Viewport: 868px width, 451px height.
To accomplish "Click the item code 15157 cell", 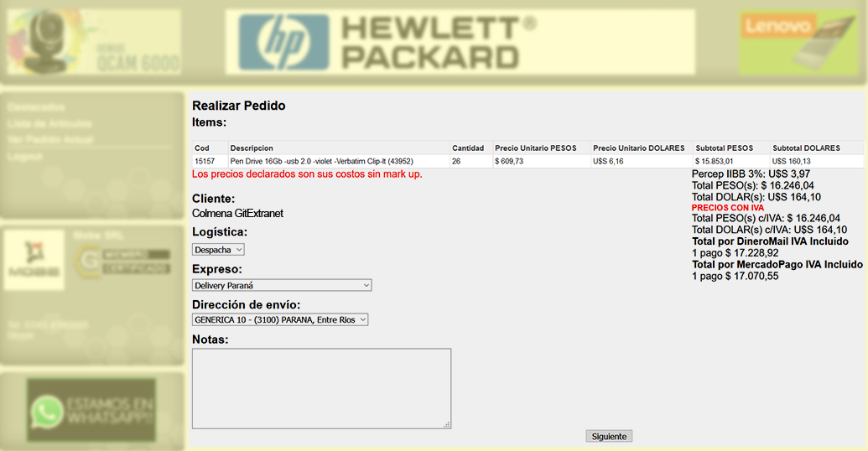I will click(x=205, y=161).
